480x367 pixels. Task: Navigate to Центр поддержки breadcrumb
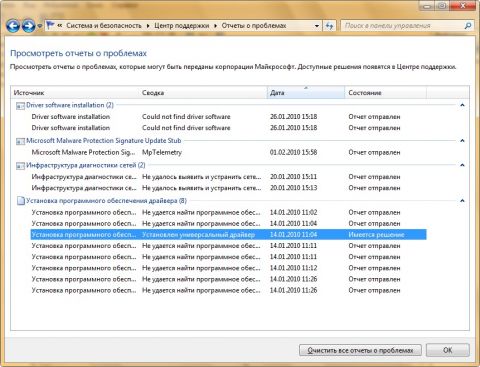click(182, 26)
